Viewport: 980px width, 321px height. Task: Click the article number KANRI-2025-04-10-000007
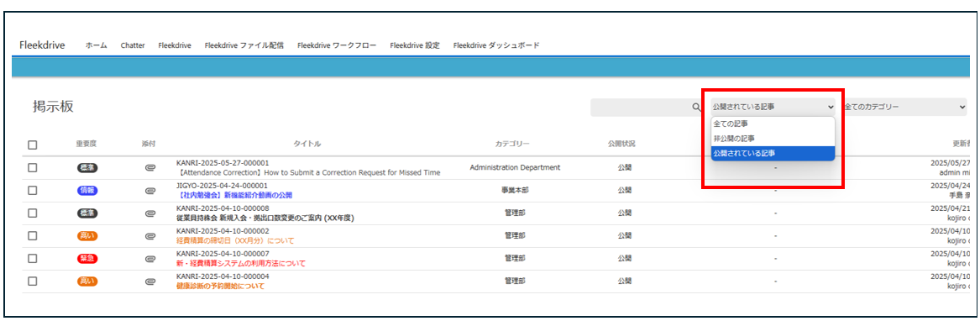coord(223,254)
